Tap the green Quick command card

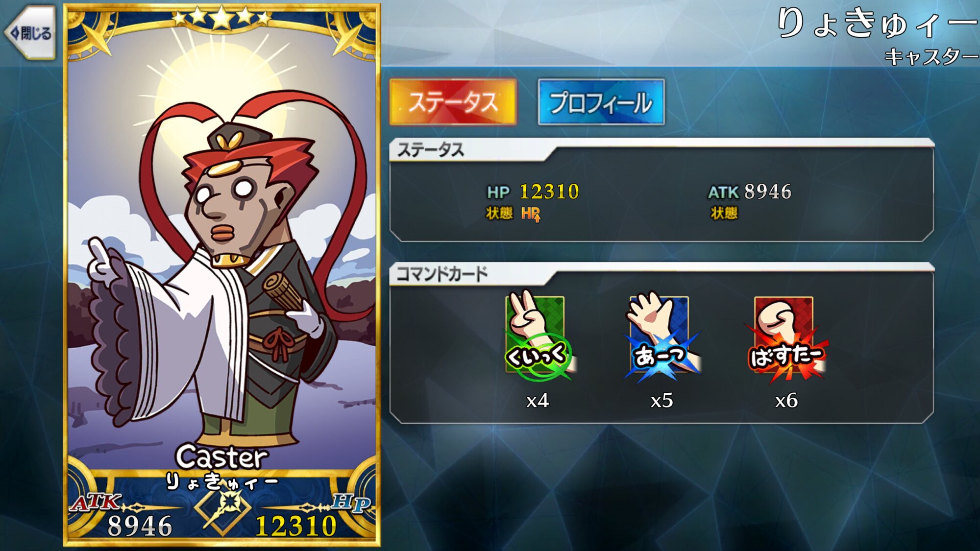(x=538, y=336)
